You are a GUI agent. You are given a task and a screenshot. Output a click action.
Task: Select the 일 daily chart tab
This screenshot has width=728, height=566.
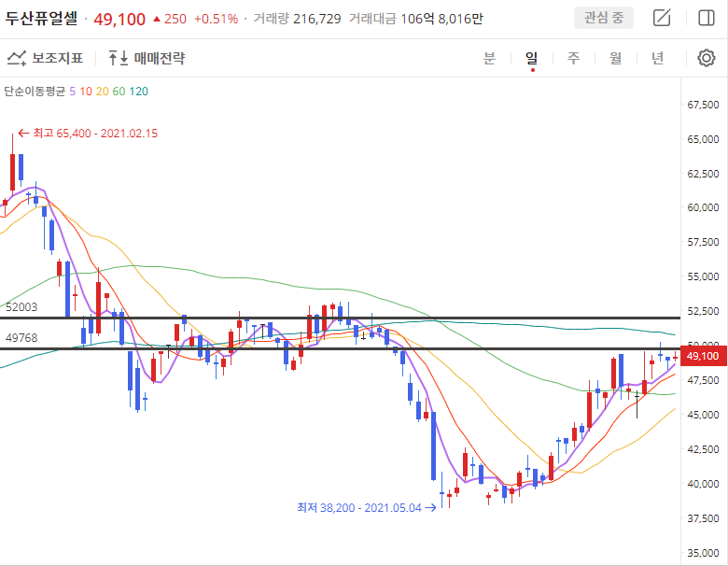point(532,58)
